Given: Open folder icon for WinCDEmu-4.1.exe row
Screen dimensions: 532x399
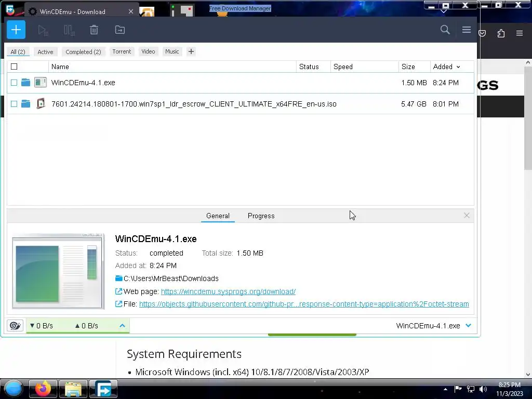Looking at the screenshot, I should [x=25, y=83].
